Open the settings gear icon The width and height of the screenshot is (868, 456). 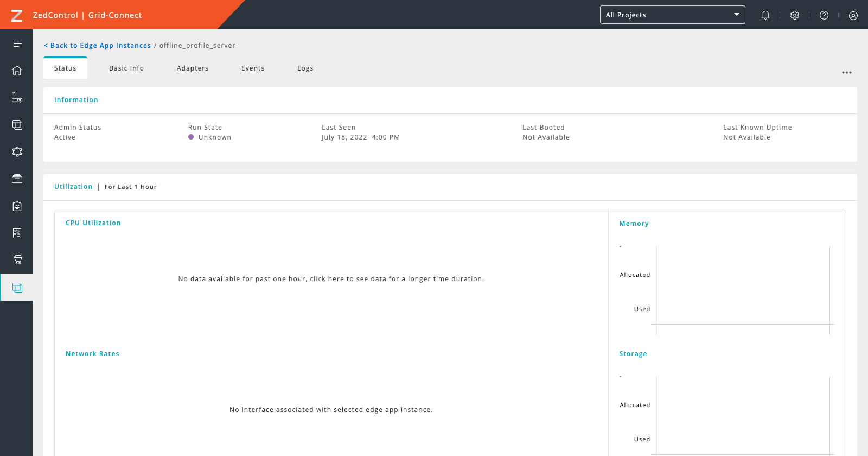tap(795, 15)
